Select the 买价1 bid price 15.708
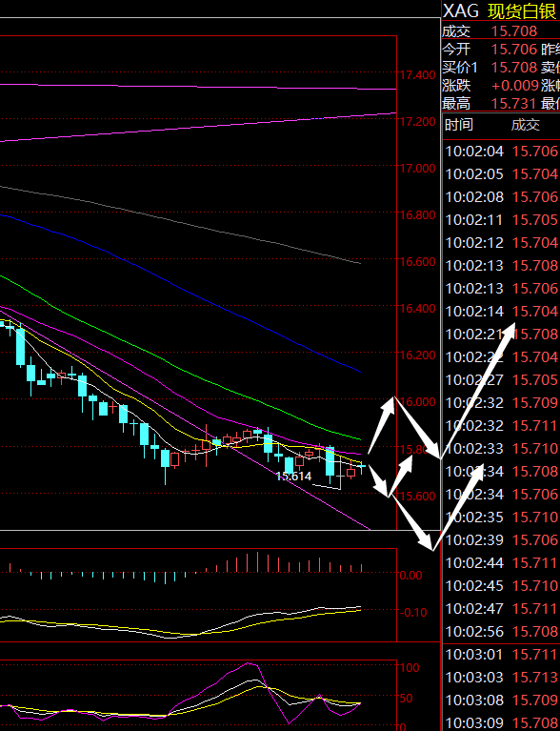This screenshot has height=731, width=560. pos(514,68)
